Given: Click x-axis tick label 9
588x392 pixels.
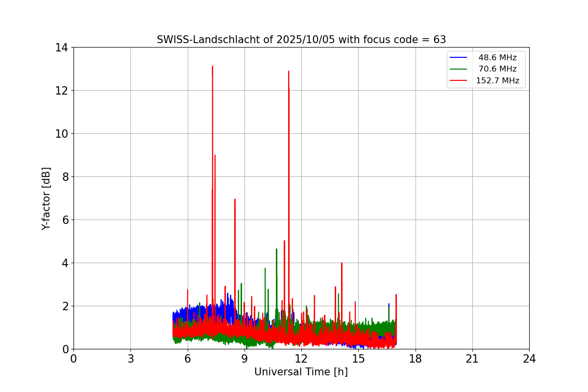Looking at the screenshot, I should [x=245, y=359].
